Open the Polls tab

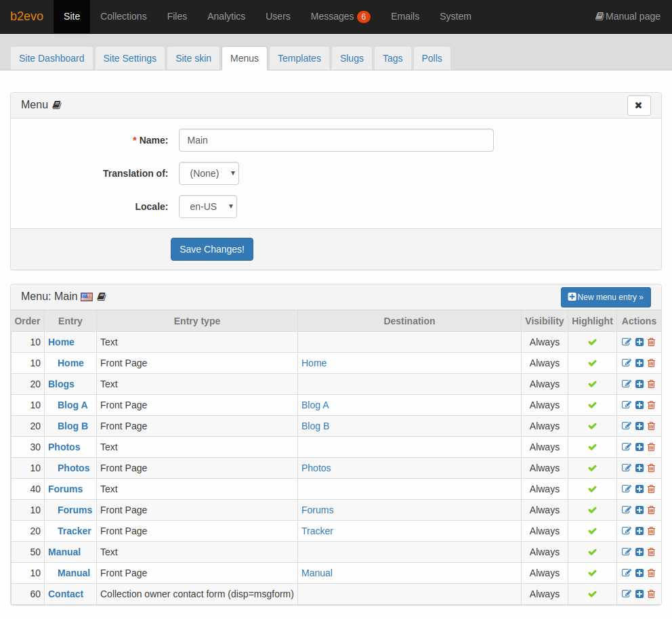pos(432,58)
